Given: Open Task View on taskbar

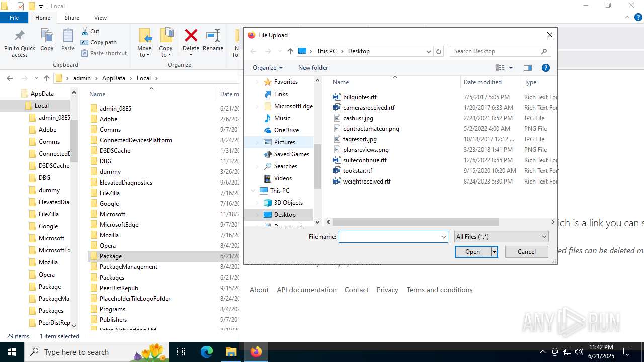Looking at the screenshot, I should click(x=181, y=352).
